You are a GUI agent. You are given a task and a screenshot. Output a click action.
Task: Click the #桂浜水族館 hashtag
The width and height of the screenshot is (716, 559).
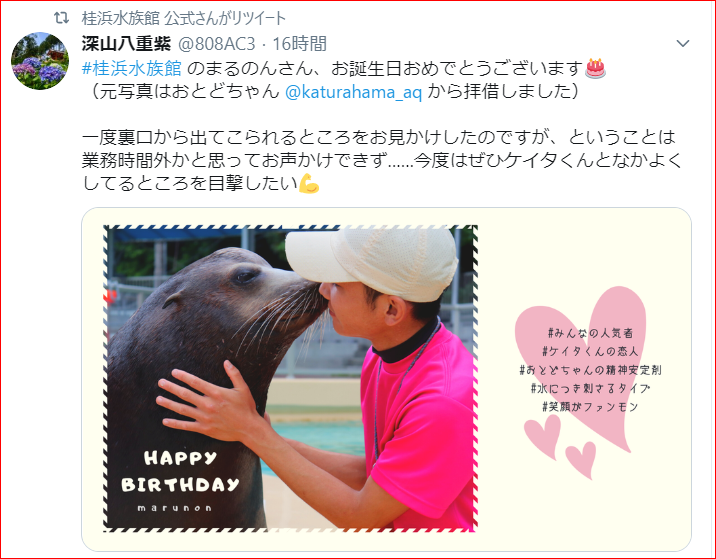point(132,68)
